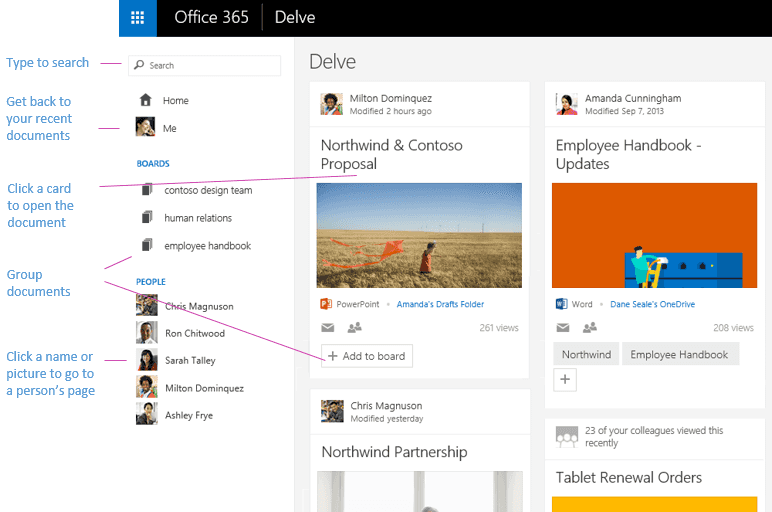This screenshot has height=512, width=772.
Task: Open the Northwind Partnership document title
Action: click(394, 452)
